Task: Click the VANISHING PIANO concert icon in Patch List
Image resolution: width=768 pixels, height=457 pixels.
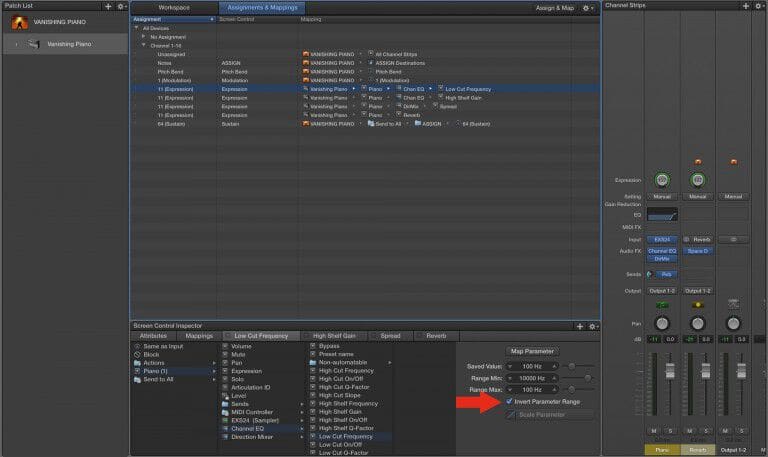Action: 20,23
